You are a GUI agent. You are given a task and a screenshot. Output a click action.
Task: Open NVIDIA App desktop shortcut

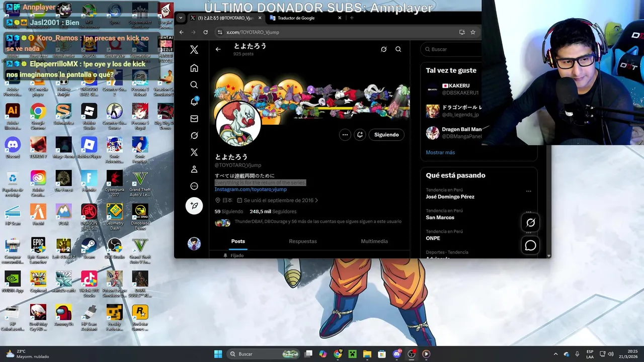[x=13, y=282]
